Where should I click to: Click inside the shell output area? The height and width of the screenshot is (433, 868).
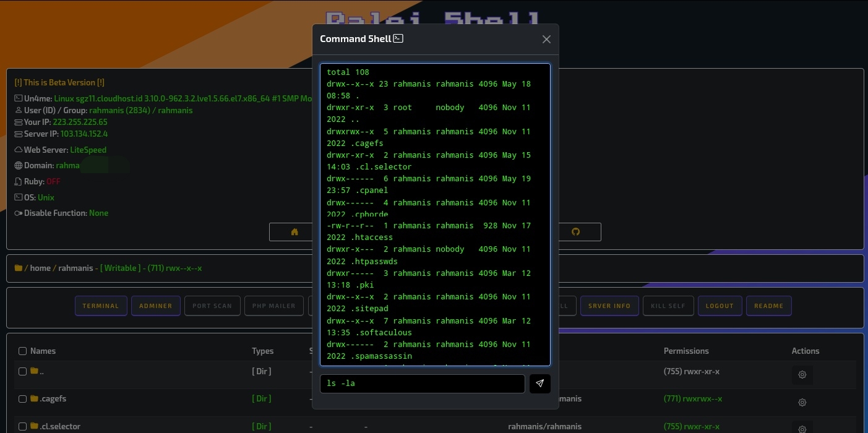[x=435, y=215]
